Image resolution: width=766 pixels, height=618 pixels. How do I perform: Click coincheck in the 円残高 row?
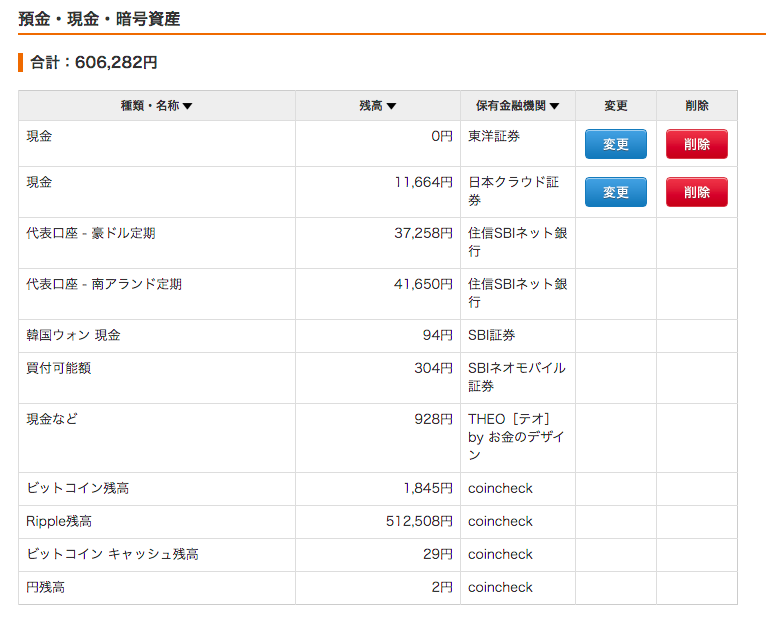[500, 587]
